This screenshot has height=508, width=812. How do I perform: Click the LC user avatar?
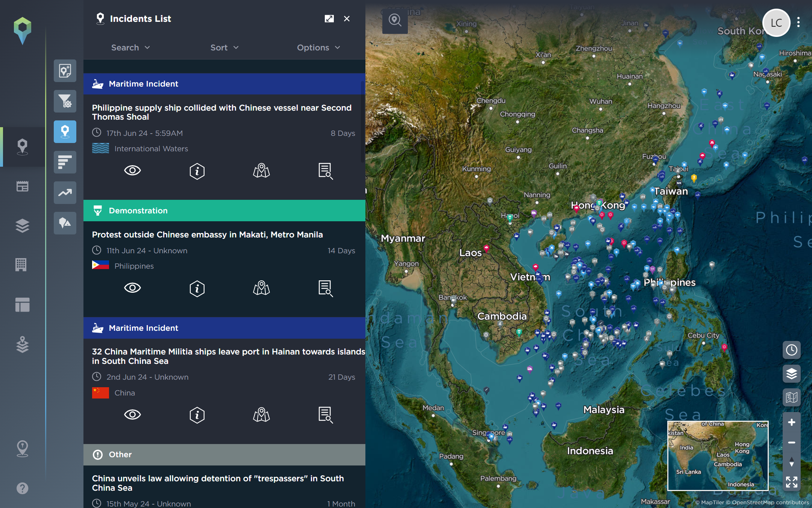click(x=776, y=23)
